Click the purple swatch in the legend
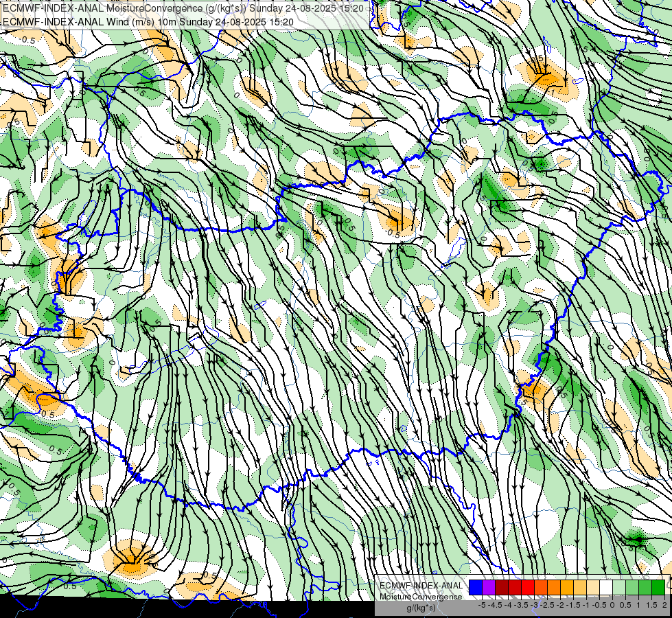Image resolution: width=672 pixels, height=618 pixels. click(x=489, y=587)
